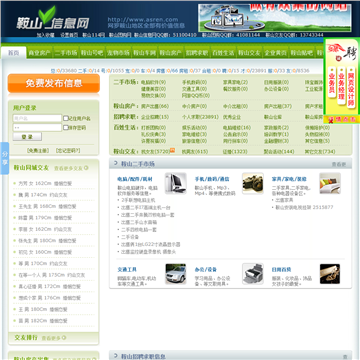This screenshot has width=360, height=360.
Task: Open dating profile row 男 174Cm 约会交友
Action: coord(43,195)
